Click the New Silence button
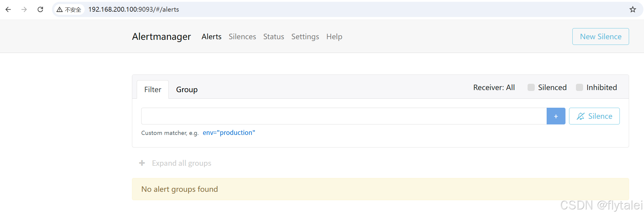 click(600, 36)
